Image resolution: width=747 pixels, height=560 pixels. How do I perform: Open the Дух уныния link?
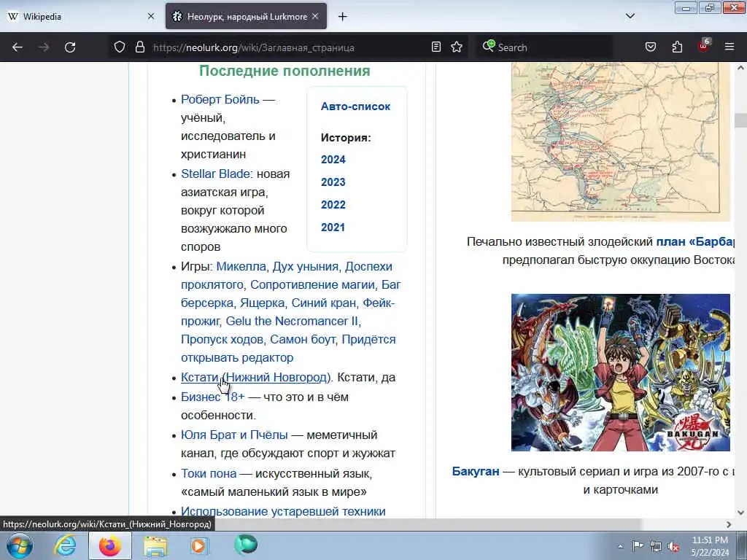coord(306,267)
